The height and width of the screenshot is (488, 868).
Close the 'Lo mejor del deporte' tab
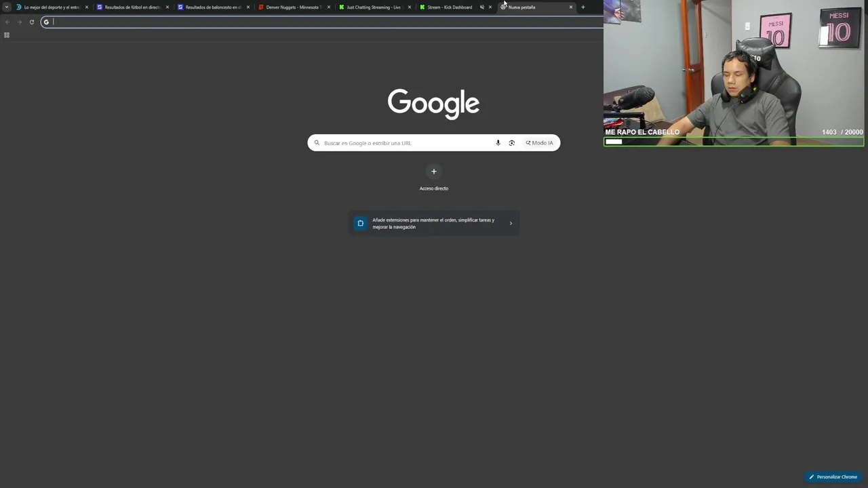pyautogui.click(x=87, y=7)
